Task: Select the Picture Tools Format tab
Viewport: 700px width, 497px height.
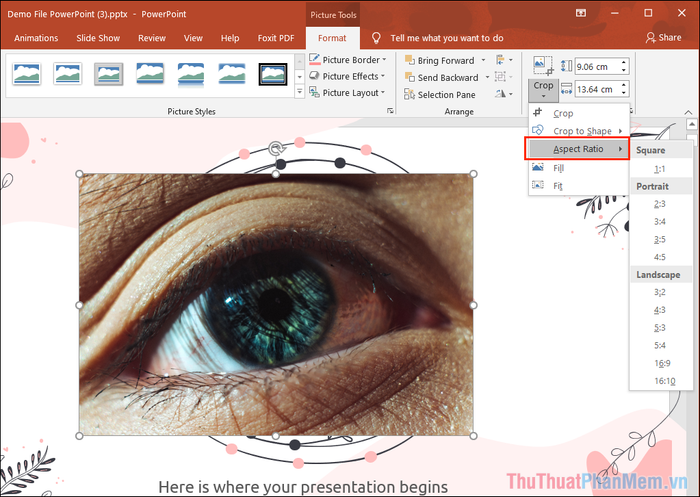Action: point(332,38)
